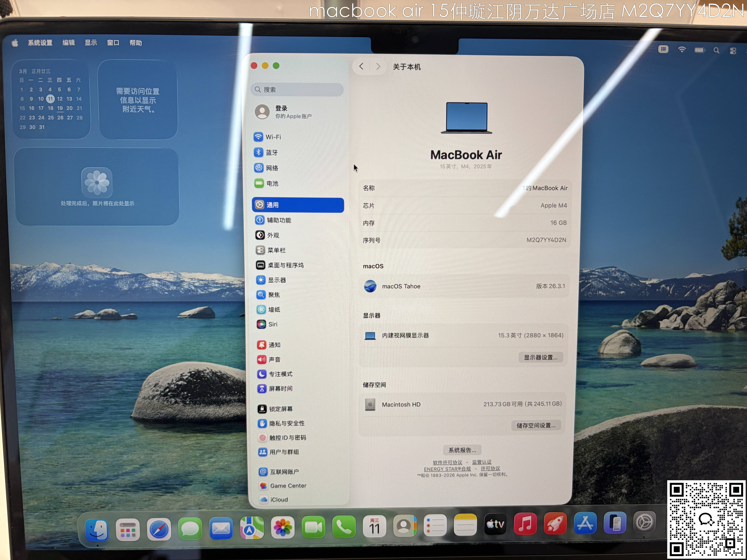
Task: Open Game Center settings
Action: 288,486
